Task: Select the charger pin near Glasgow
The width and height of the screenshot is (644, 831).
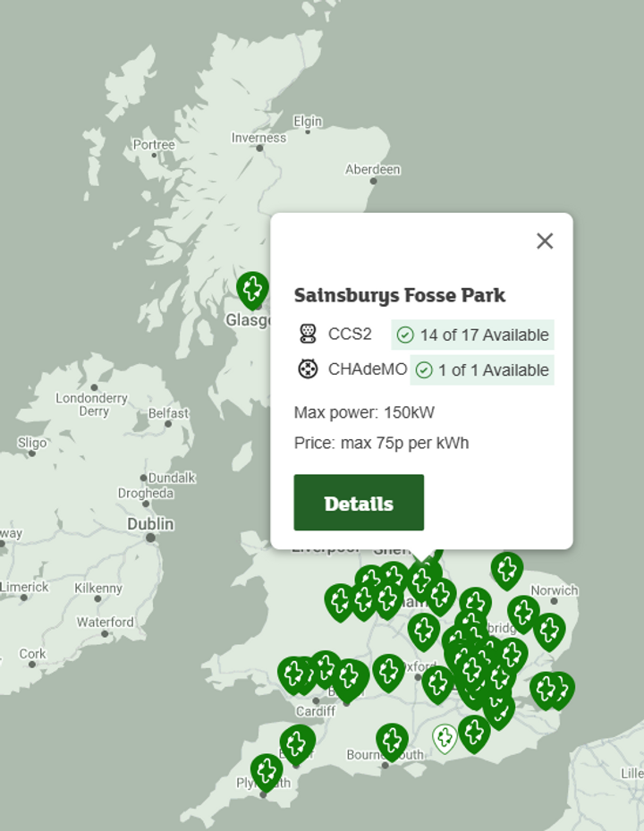Action: point(253,291)
